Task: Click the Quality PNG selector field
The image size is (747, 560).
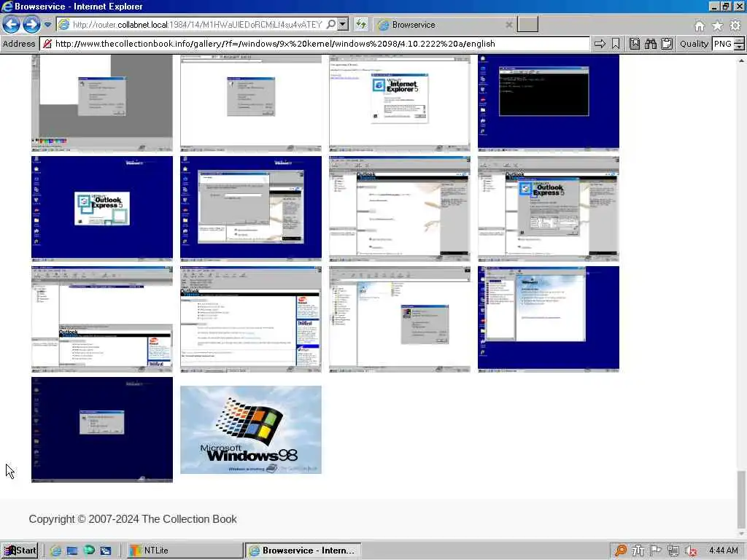Action: click(x=723, y=44)
